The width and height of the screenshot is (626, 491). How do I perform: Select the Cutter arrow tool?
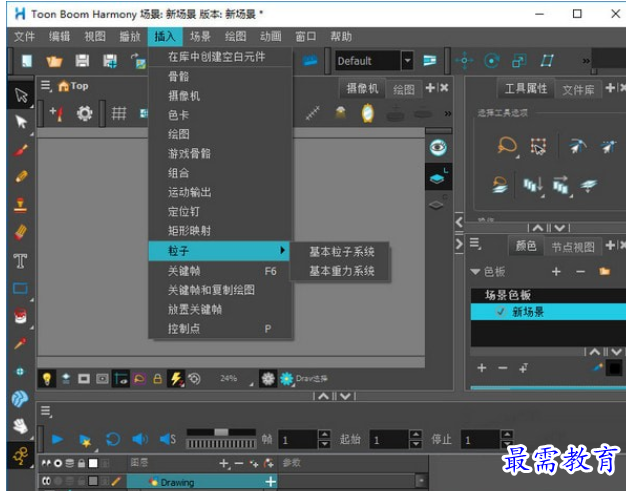(x=21, y=122)
